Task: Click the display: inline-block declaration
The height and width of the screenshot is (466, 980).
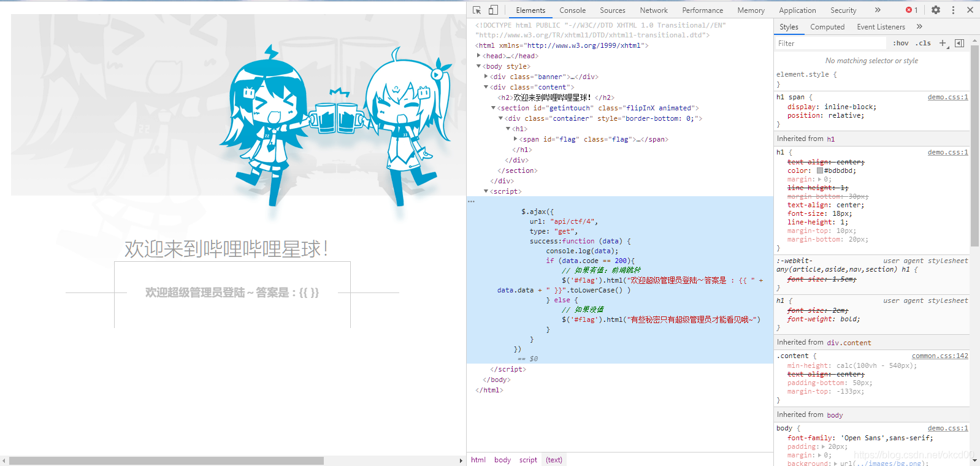Action: point(832,107)
